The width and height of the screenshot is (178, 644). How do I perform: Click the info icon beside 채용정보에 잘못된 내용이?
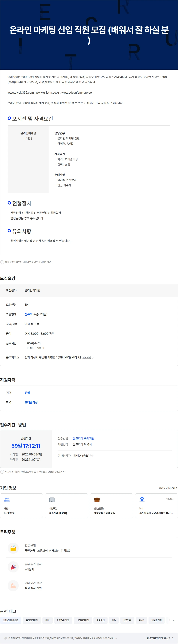coord(2,262)
